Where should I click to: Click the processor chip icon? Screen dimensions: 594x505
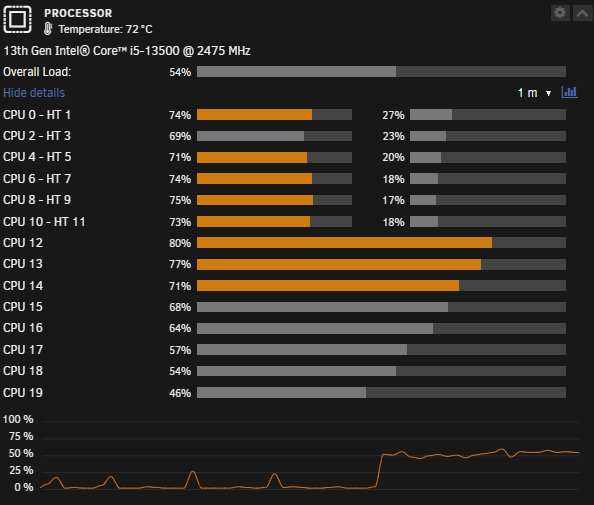click(17, 19)
